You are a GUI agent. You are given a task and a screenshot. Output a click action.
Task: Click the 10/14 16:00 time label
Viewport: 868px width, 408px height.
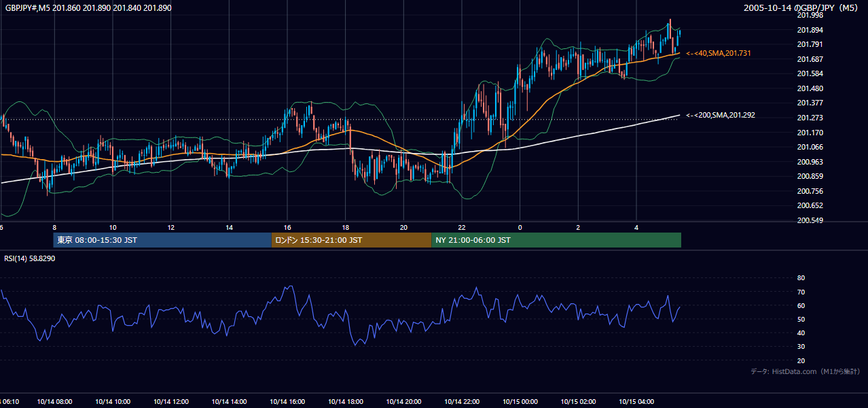coord(287,402)
